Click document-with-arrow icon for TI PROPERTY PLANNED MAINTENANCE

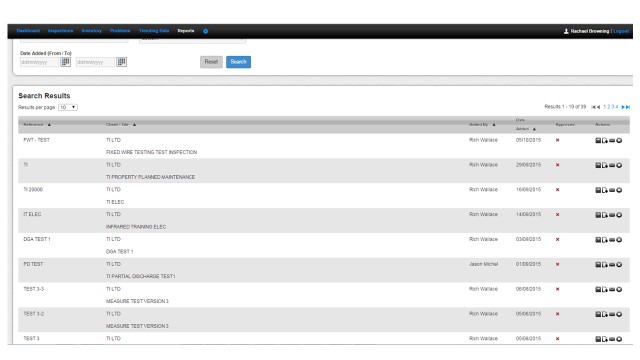604,165
